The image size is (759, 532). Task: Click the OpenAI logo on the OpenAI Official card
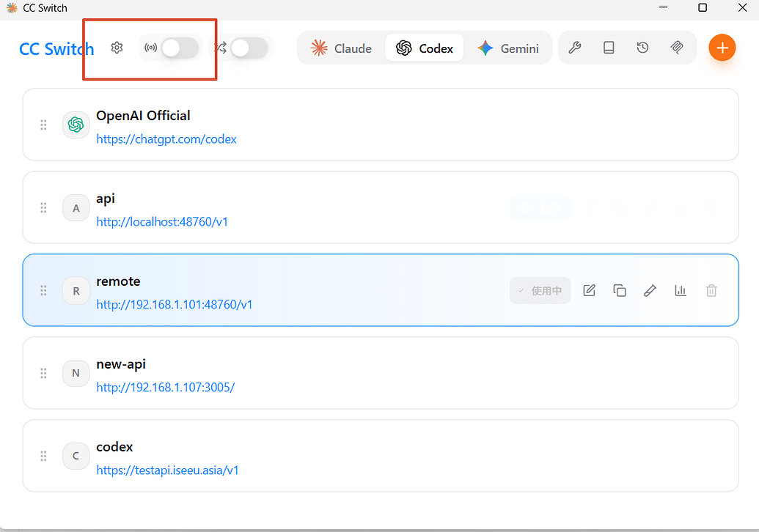pyautogui.click(x=76, y=125)
